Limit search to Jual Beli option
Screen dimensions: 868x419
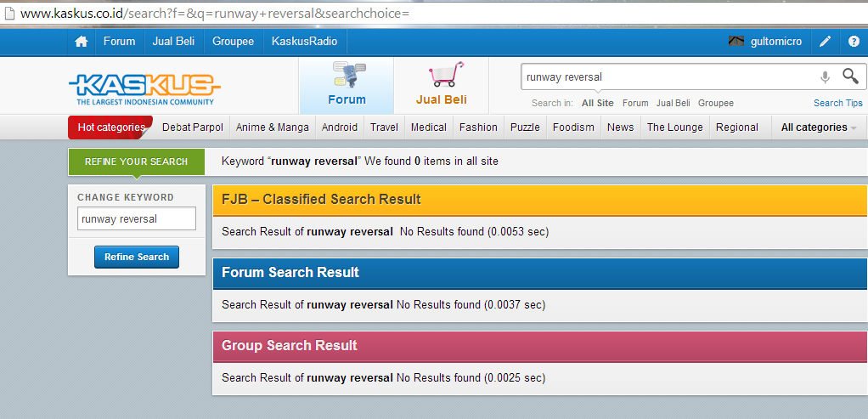(674, 103)
